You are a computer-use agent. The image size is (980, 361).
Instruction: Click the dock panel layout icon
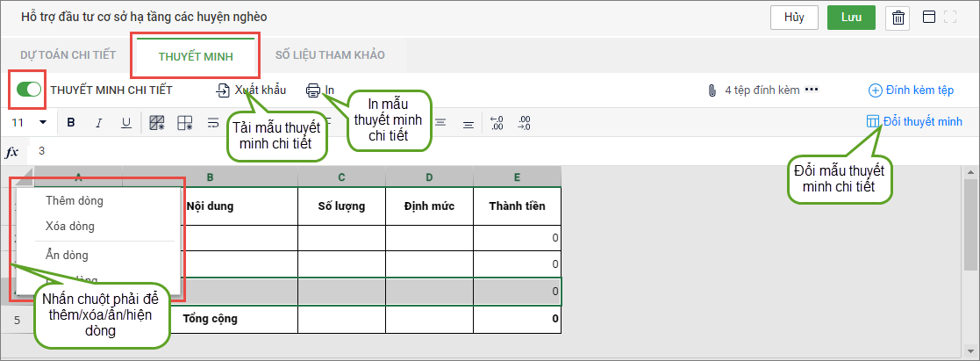(x=926, y=18)
